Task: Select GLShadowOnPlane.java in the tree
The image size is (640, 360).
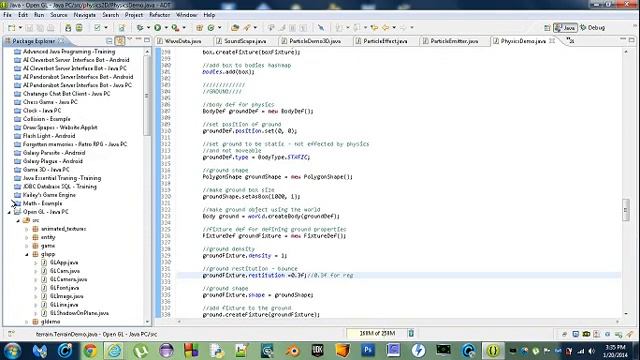Action: 79,313
